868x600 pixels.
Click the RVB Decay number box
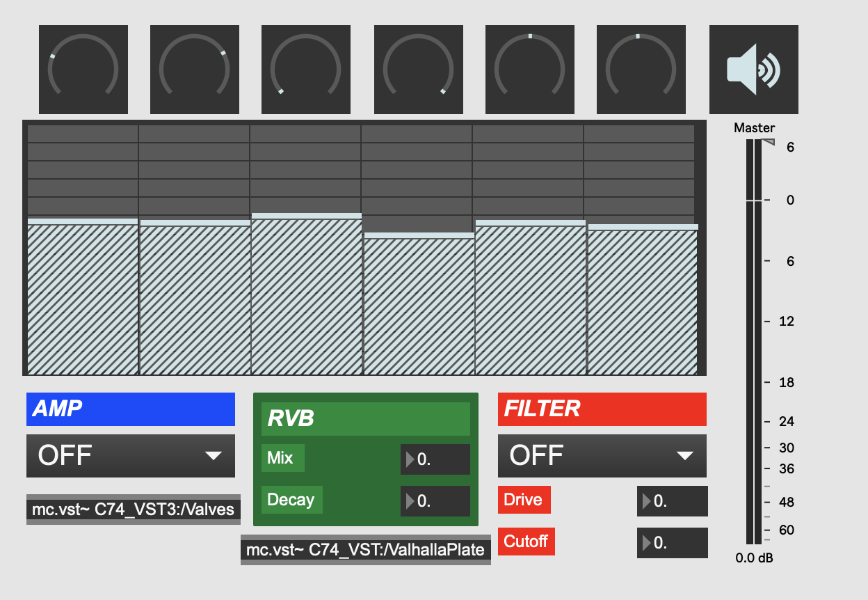[435, 501]
